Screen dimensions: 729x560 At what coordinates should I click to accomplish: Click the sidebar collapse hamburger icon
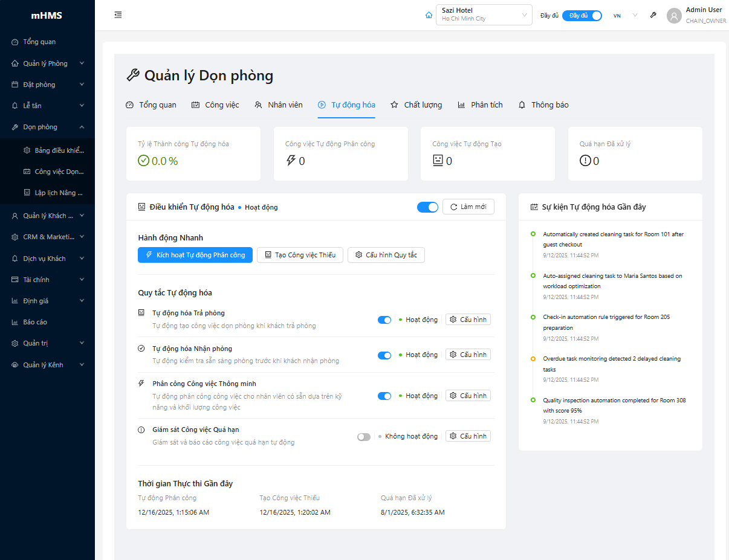118,15
